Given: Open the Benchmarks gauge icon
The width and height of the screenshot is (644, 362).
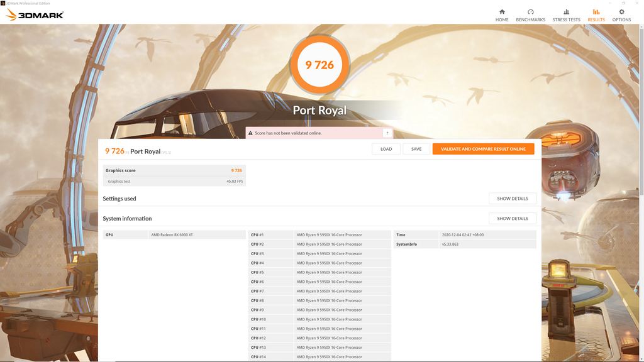Looking at the screenshot, I should 530,12.
